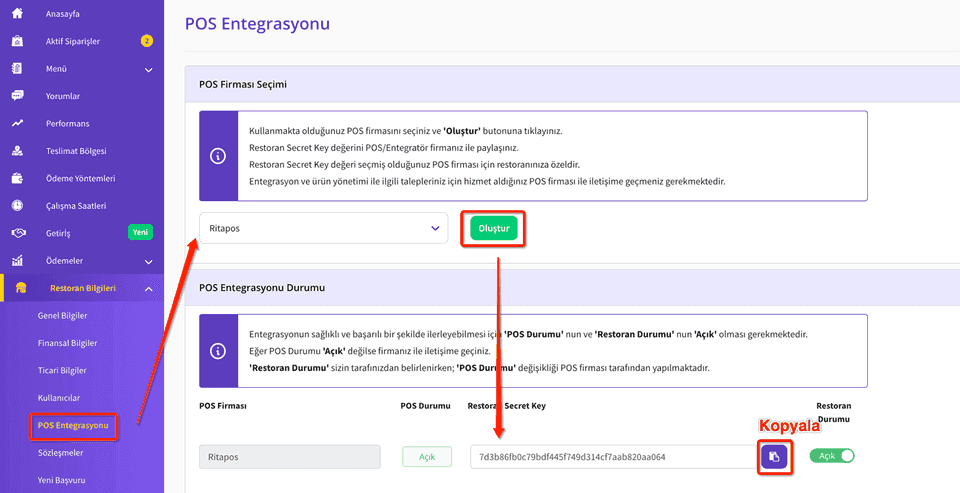The image size is (960, 493).
Task: Open Aktif Siparişler in the sidebar
Action: tap(73, 41)
